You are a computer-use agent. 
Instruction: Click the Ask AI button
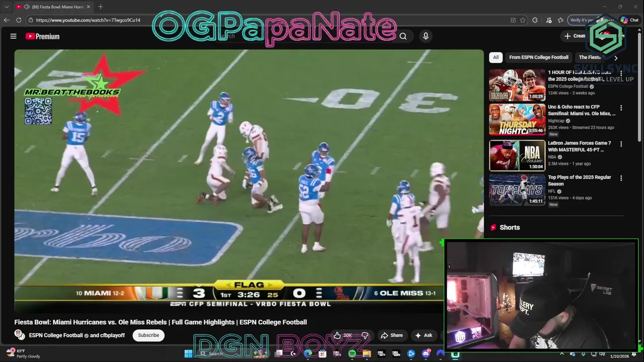point(424,335)
